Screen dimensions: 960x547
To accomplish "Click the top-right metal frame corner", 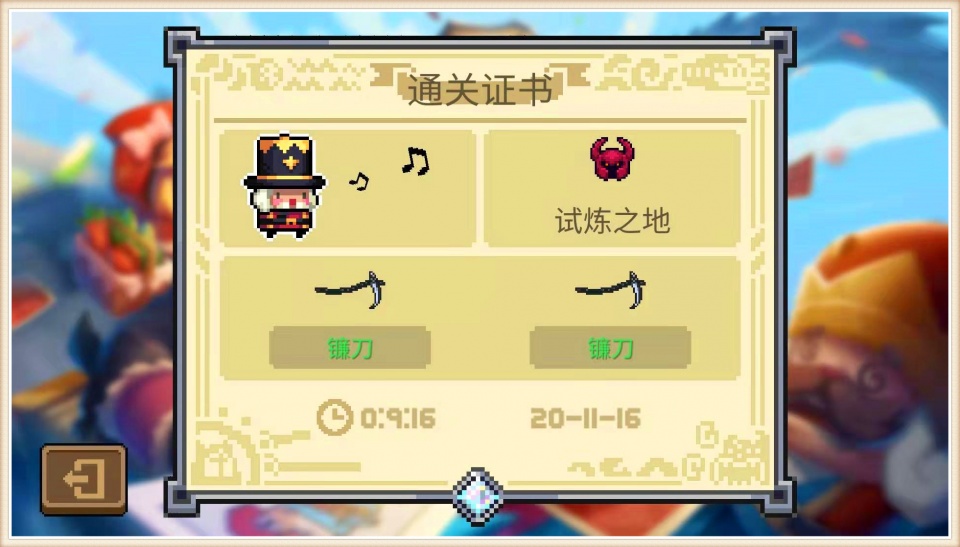I will (x=778, y=45).
